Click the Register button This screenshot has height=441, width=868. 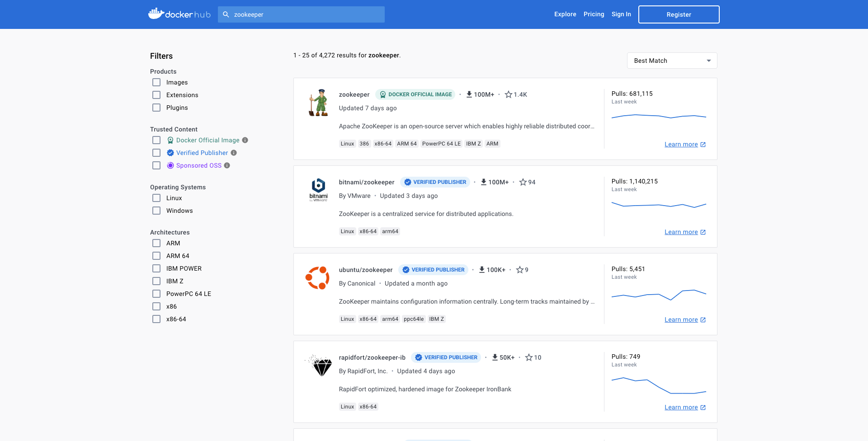point(679,14)
